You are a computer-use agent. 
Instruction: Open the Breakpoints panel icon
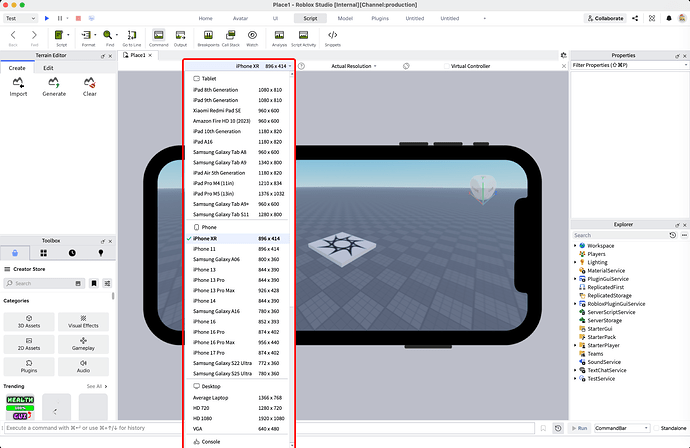click(x=208, y=35)
